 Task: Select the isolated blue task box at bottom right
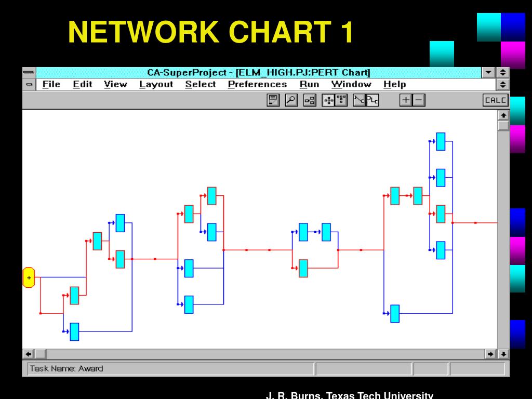pyautogui.click(x=395, y=313)
